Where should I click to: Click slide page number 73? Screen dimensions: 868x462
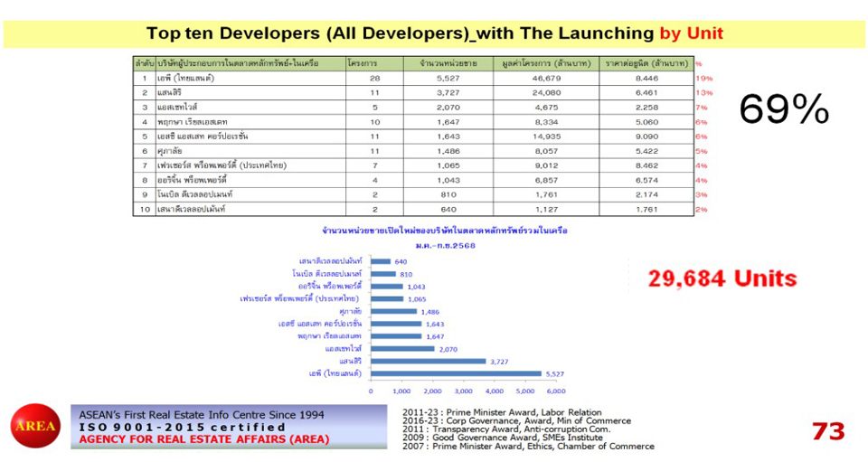pos(827,431)
